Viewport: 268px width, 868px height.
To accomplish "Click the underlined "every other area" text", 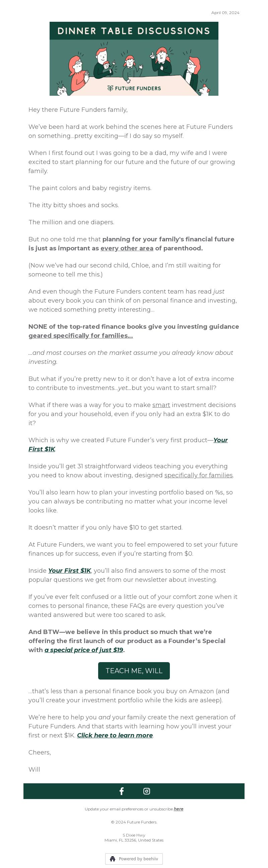I will tap(127, 248).
